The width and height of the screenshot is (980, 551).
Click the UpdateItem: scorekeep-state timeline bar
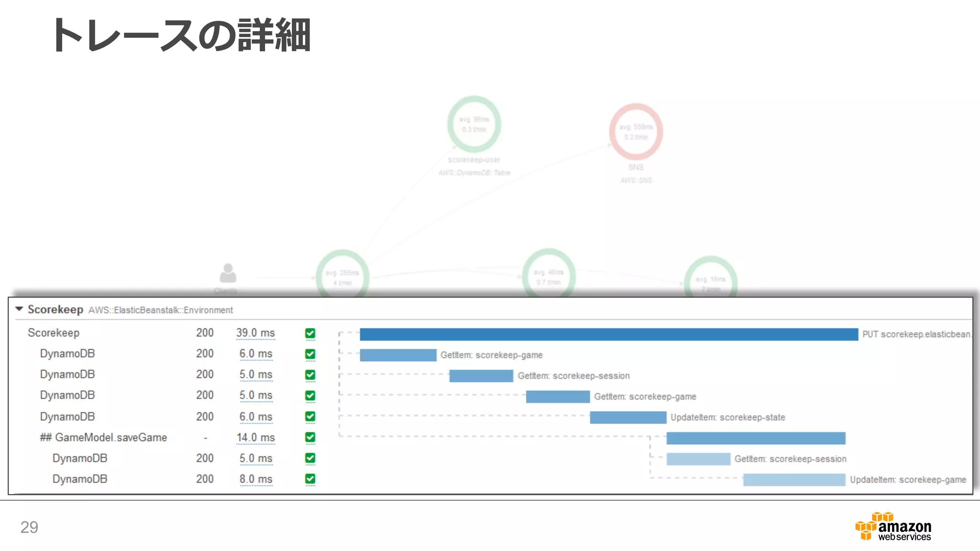point(628,418)
